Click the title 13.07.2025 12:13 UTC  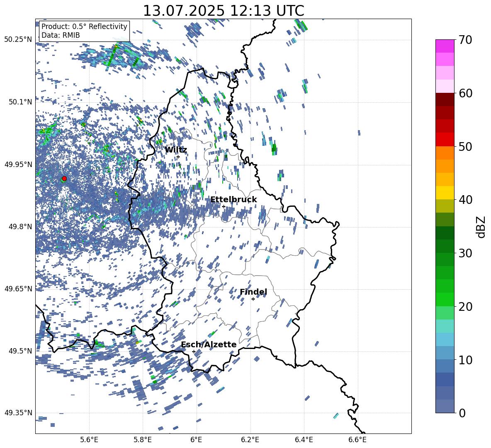pos(224,11)
